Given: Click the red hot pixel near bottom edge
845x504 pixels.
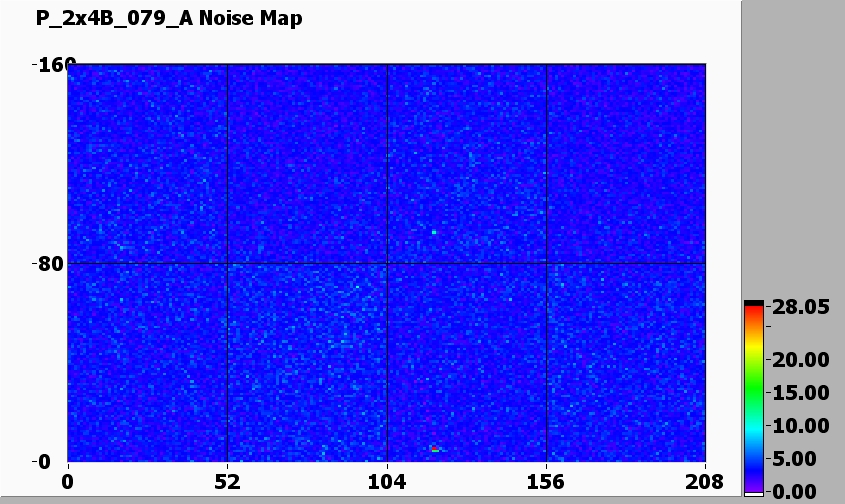Looking at the screenshot, I should click(x=435, y=449).
